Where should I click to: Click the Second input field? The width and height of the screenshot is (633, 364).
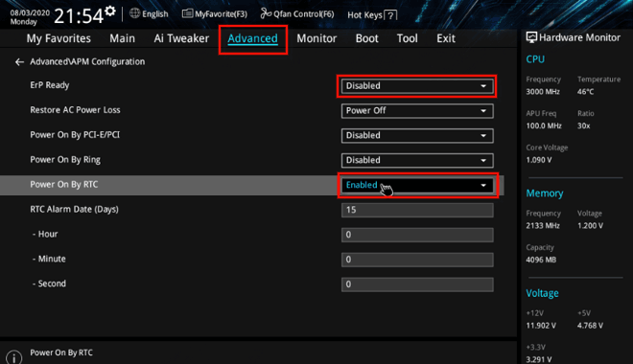[x=417, y=284]
